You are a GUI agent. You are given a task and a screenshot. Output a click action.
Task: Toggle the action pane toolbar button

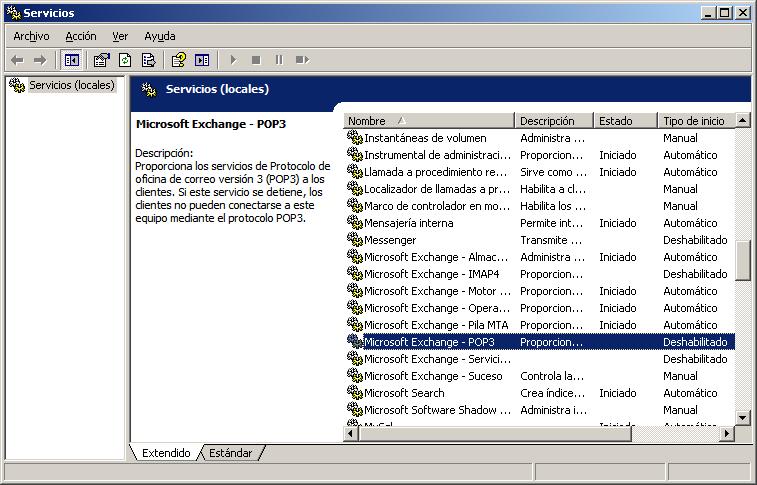coord(202,60)
